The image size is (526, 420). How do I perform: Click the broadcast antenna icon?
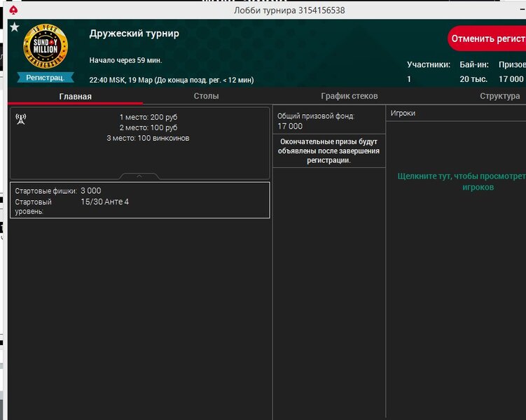pyautogui.click(x=20, y=119)
